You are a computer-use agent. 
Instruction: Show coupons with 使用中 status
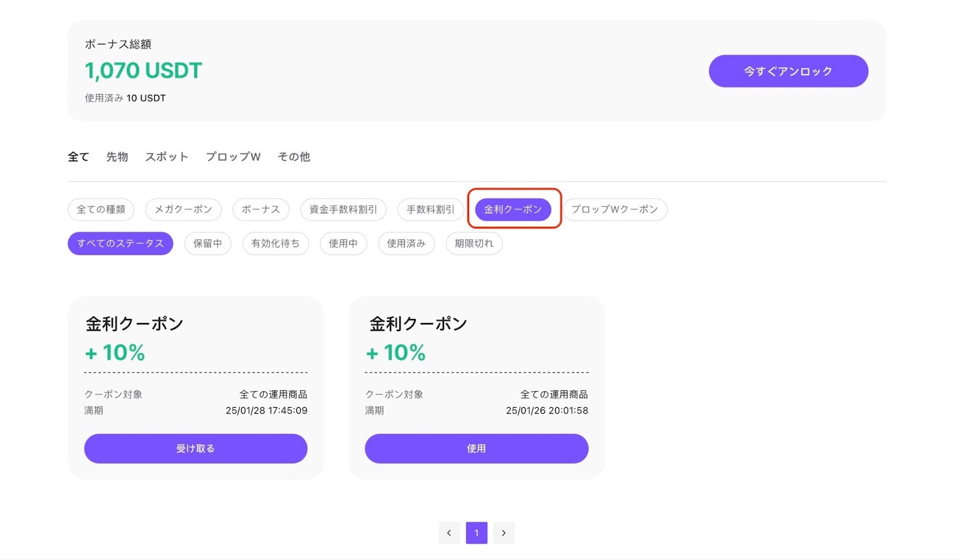pyautogui.click(x=343, y=243)
